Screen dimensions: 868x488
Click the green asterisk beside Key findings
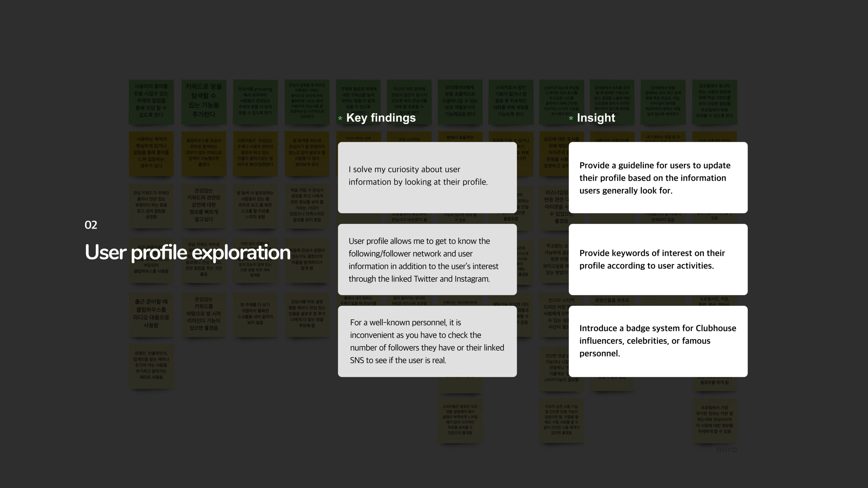340,118
